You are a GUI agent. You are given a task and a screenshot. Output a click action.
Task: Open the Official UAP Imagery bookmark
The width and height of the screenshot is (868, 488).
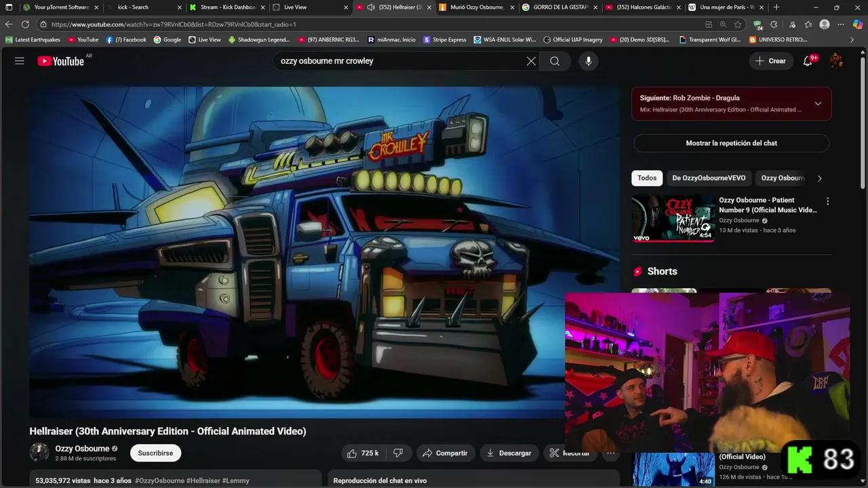(x=573, y=40)
